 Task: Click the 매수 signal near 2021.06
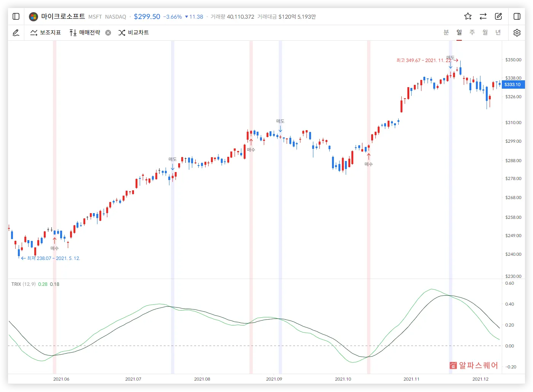click(x=54, y=248)
